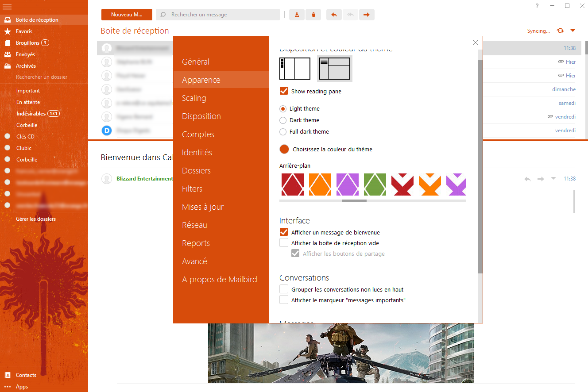588x392 pixels.
Task: Click the forward arrow icon in toolbar
Action: coord(367,15)
